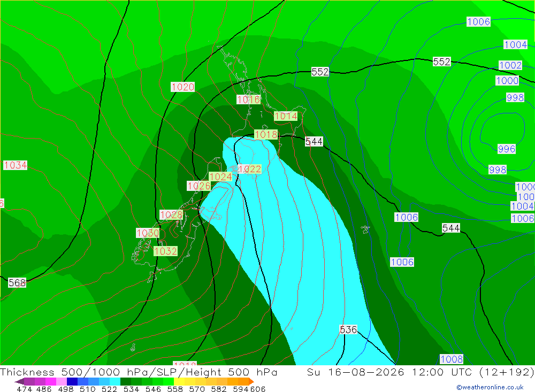Select the 1034 isobar label
535x392 pixels.
click(16, 165)
